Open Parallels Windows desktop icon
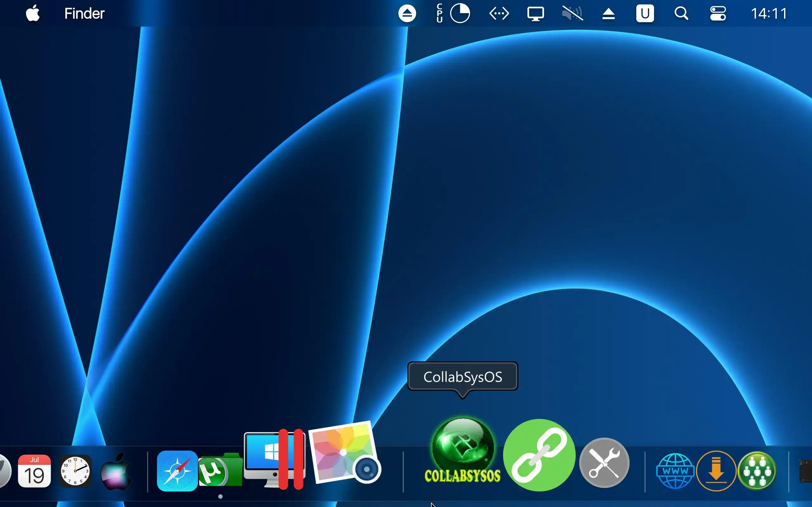 click(x=274, y=459)
